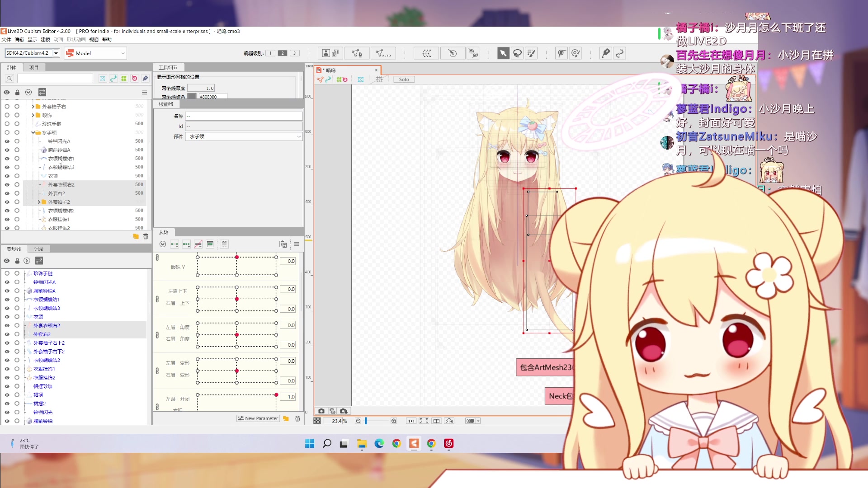This screenshot has height=488, width=868.
Task: Open File Explorer from taskbar
Action: tap(362, 443)
